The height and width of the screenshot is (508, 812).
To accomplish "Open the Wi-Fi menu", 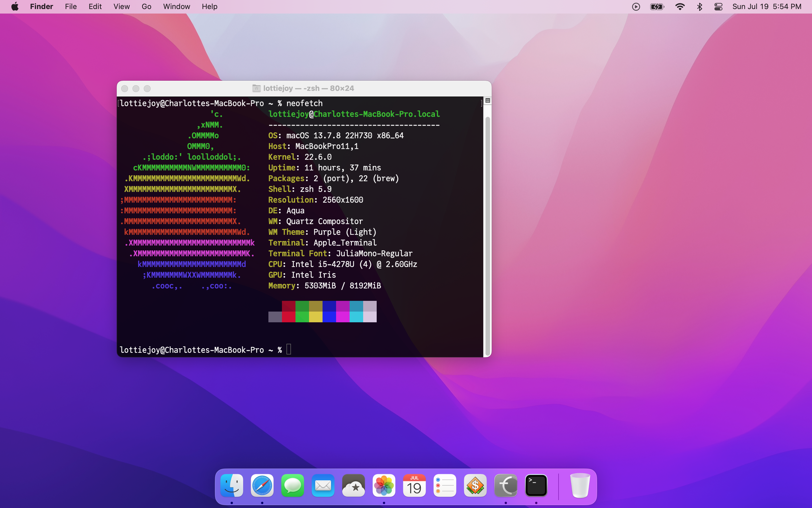I will (680, 7).
